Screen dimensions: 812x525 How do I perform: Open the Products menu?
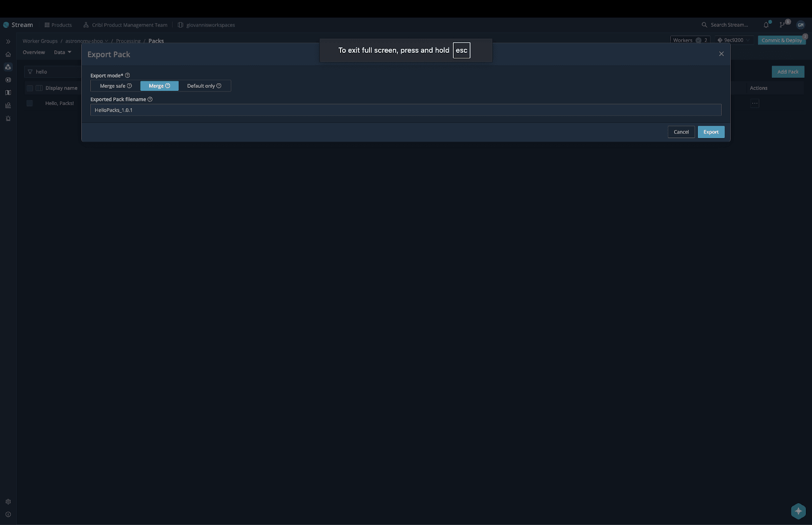tap(58, 25)
